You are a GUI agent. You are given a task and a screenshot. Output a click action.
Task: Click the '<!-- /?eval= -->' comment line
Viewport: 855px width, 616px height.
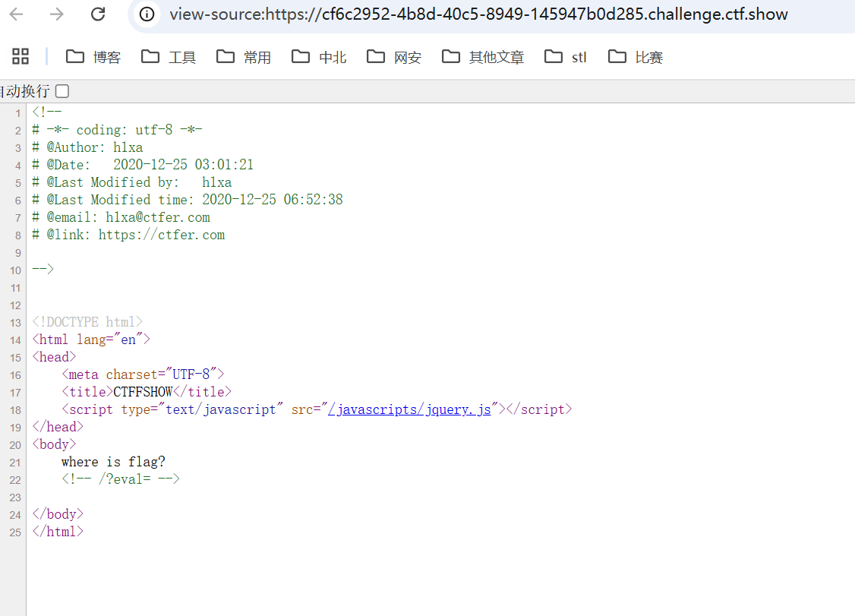tap(121, 479)
